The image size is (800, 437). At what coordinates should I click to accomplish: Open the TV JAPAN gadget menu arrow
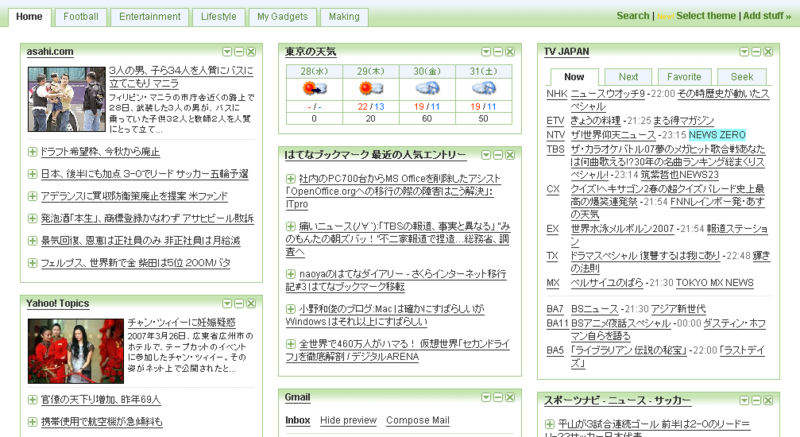pyautogui.click(x=744, y=52)
